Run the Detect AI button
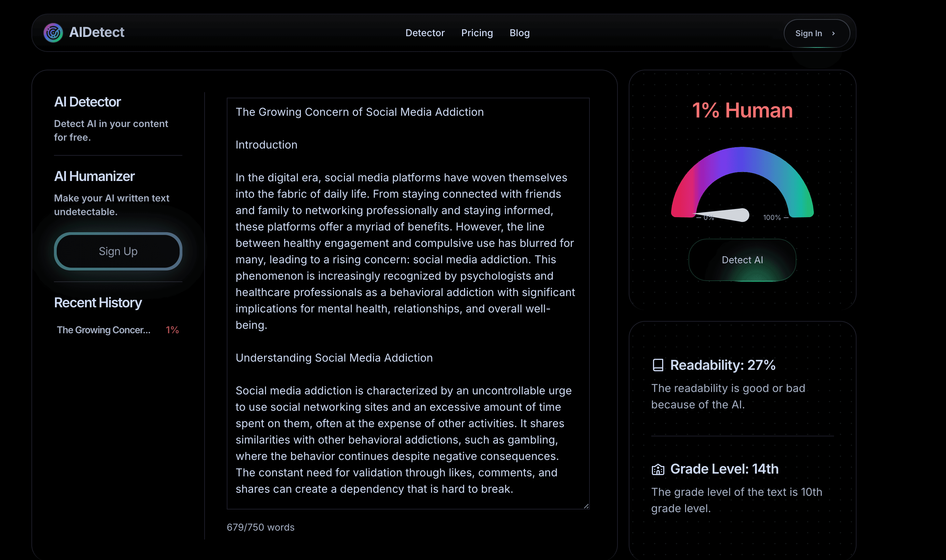The width and height of the screenshot is (946, 560). coord(742,260)
